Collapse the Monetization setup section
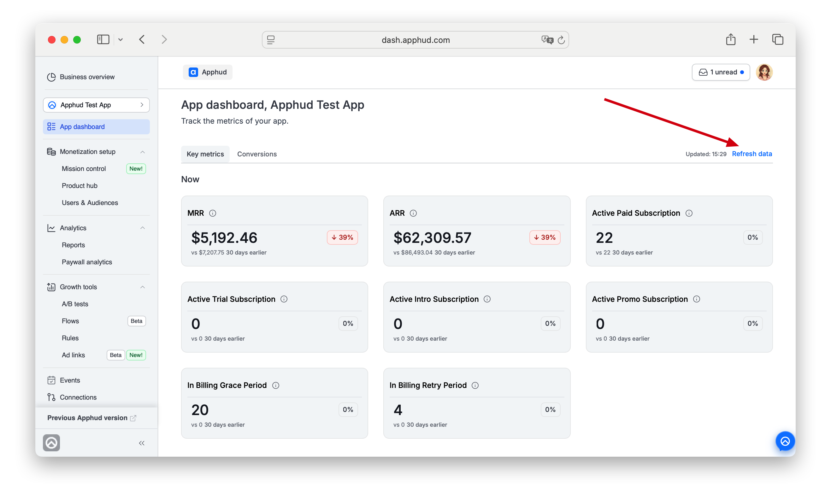 (x=142, y=152)
